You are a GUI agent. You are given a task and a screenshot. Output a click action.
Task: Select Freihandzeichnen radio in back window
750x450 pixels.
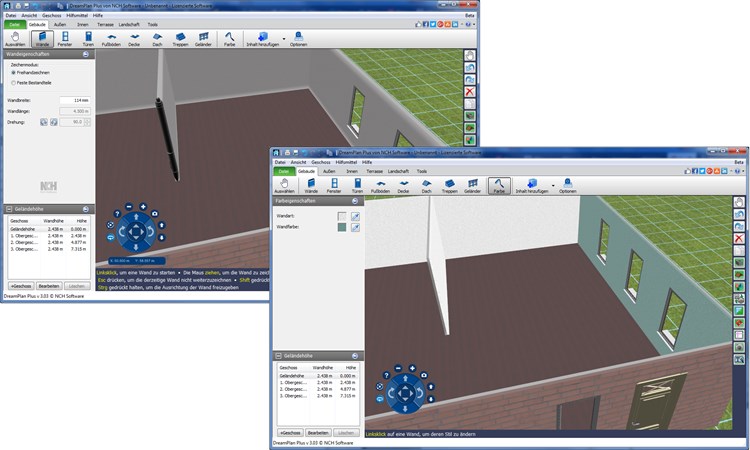[x=13, y=73]
